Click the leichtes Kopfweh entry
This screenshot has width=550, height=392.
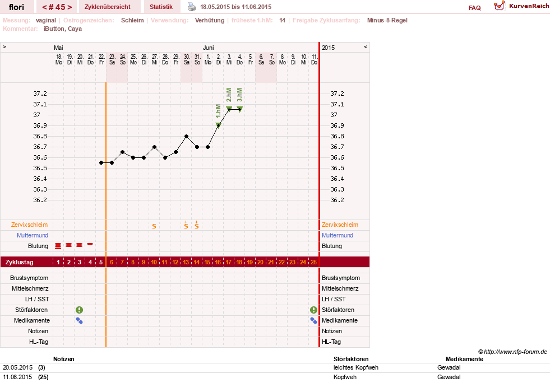tap(356, 367)
